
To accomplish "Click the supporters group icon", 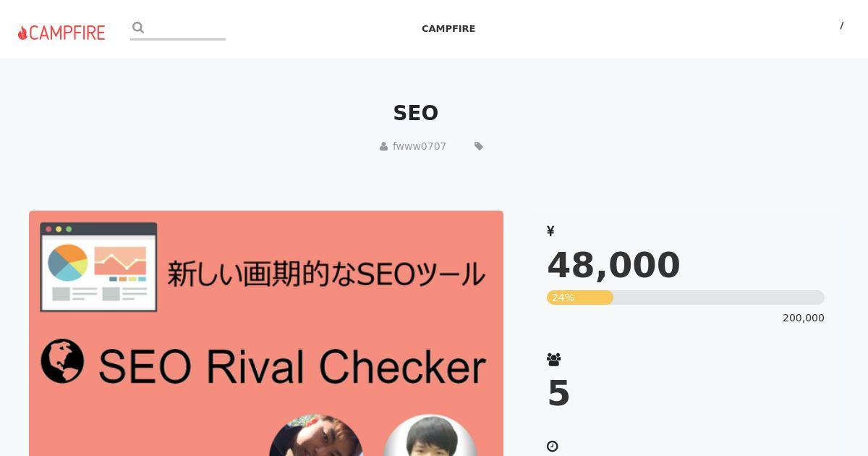I will 554,359.
